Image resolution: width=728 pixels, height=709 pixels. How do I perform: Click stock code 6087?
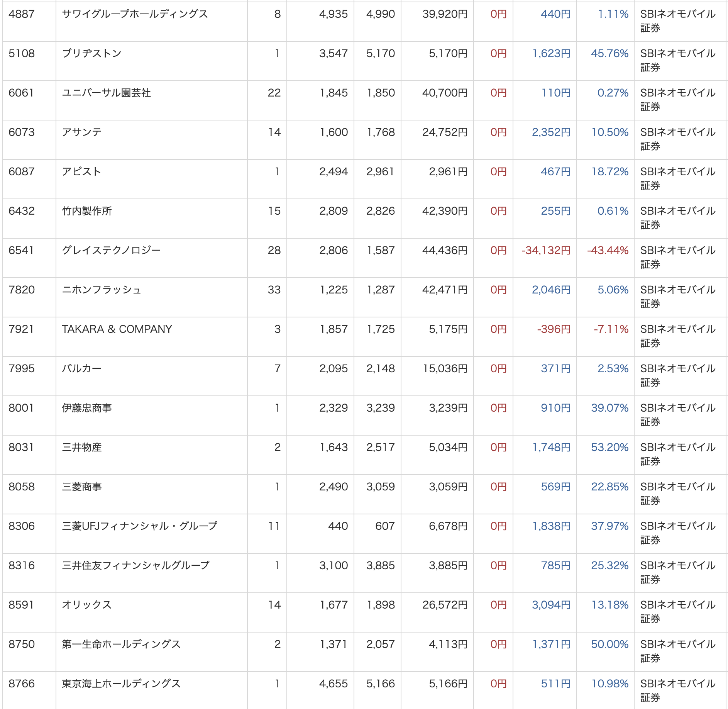[22, 172]
